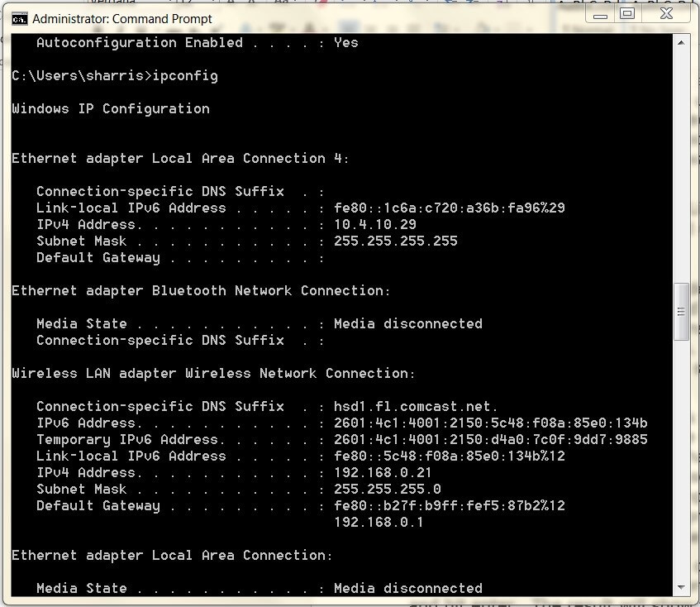Click the Windows IP Configuration heading

point(111,109)
